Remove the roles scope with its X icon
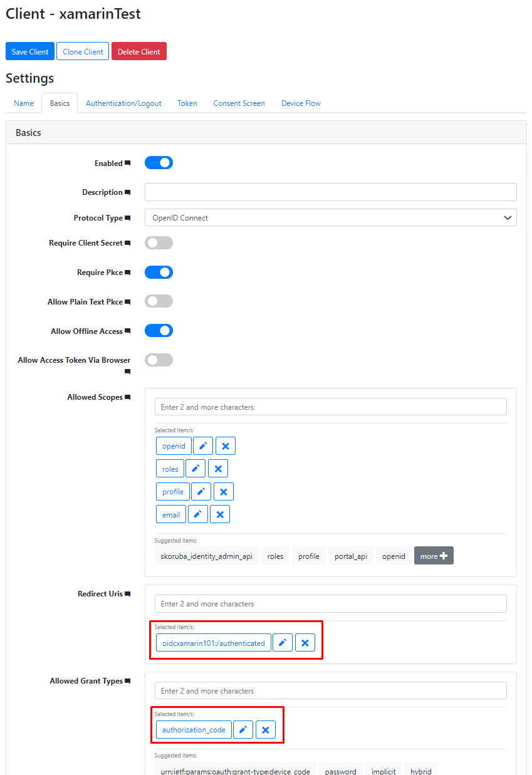Screen dimensions: 532x775 coord(217,468)
